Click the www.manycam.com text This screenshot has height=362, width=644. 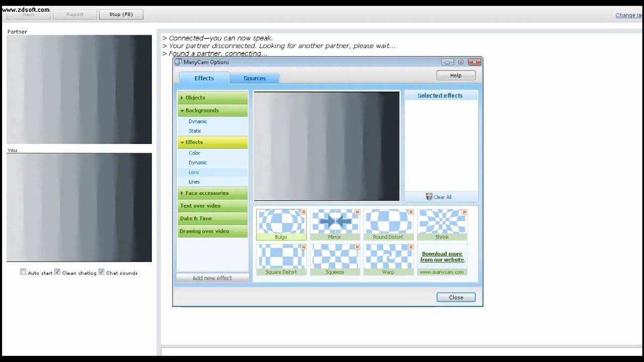coord(442,272)
